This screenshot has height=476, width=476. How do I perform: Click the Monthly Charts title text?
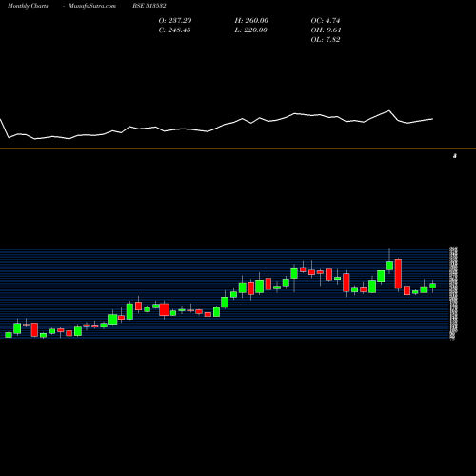[x=28, y=6]
